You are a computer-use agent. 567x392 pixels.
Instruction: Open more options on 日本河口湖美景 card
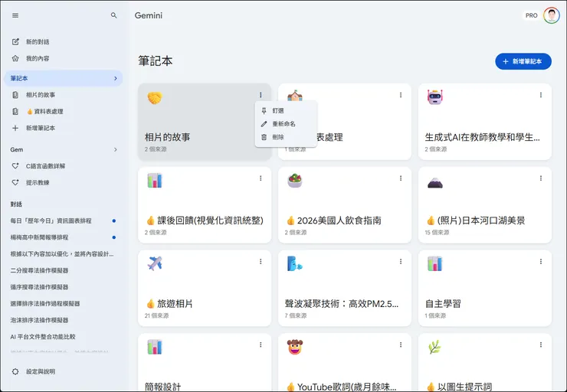click(541, 178)
